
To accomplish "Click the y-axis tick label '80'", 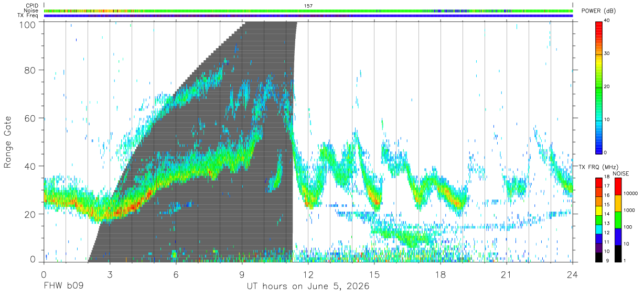I will point(30,70).
